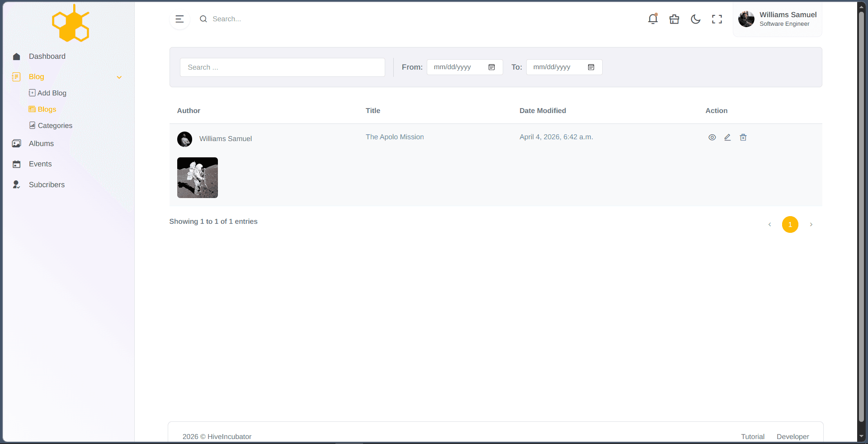Click the Blog sidebar icon

pos(16,77)
